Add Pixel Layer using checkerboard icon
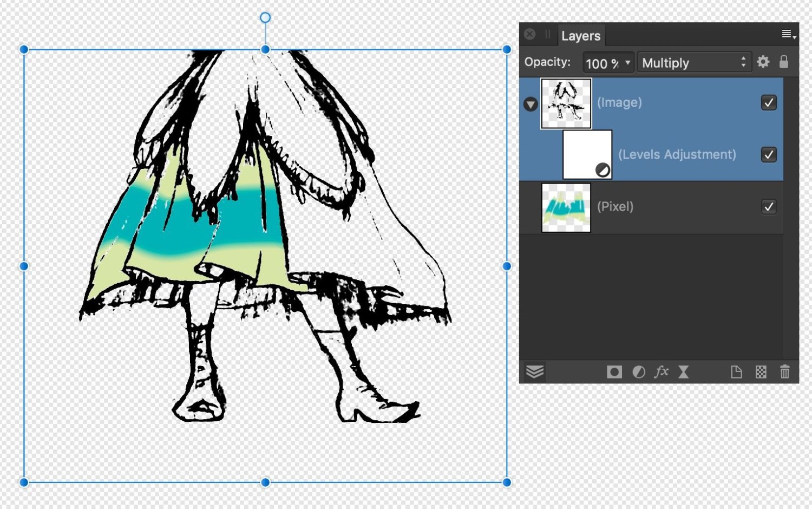 click(x=761, y=372)
